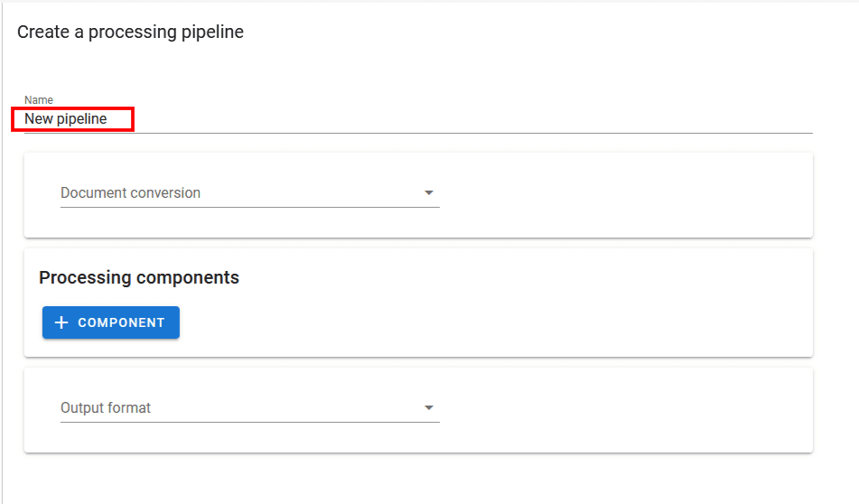Viewport: 859px width, 504px height.
Task: Click the 'Processing components' heading
Action: pyautogui.click(x=139, y=277)
